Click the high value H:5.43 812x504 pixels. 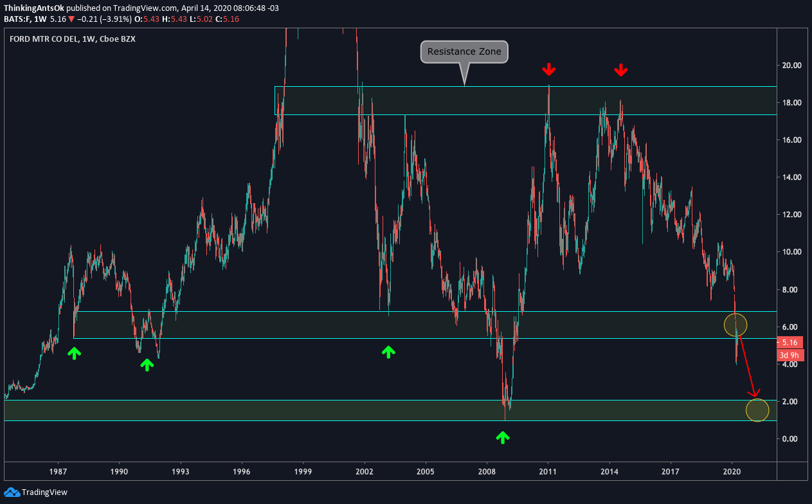point(174,19)
